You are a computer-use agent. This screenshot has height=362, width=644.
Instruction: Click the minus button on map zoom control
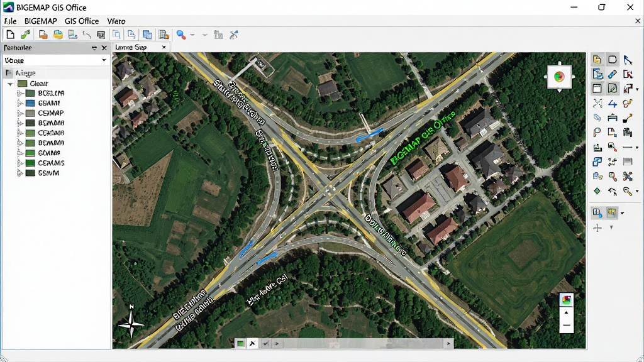click(567, 326)
